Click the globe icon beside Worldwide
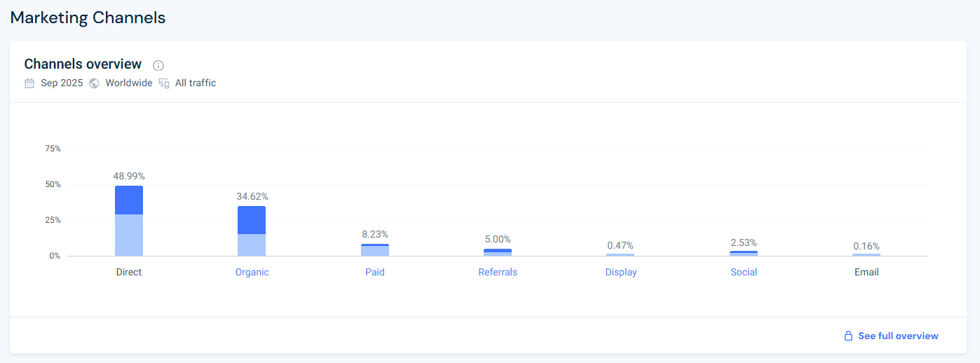980x363 pixels. pyautogui.click(x=94, y=83)
